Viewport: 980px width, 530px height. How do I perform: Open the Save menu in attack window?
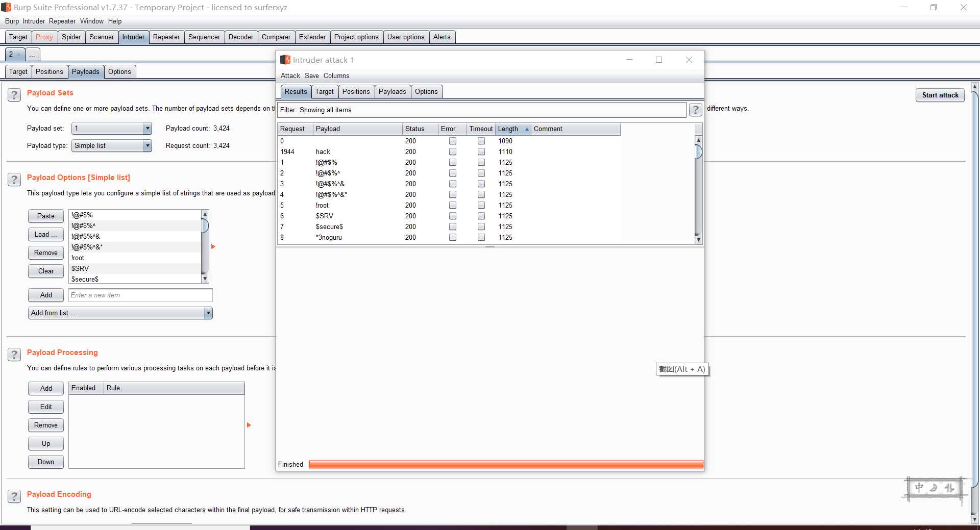click(312, 75)
